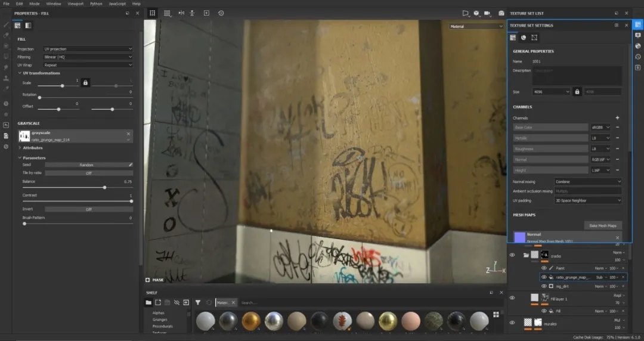Hide the Fill effect under Fill layer 1
This screenshot has width=644, height=341.
click(x=544, y=311)
